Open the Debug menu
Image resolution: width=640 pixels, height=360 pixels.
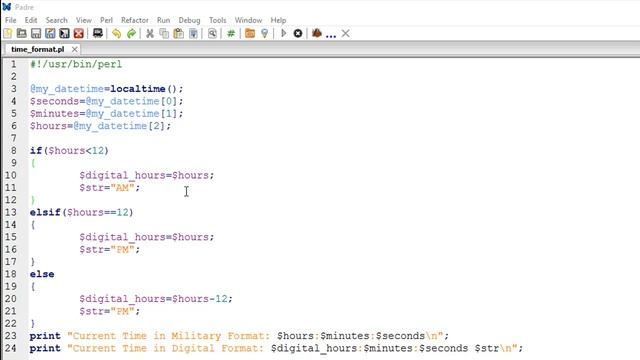point(189,20)
